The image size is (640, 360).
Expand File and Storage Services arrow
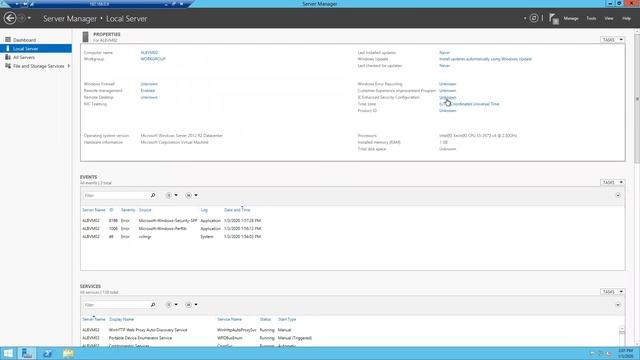click(x=69, y=66)
